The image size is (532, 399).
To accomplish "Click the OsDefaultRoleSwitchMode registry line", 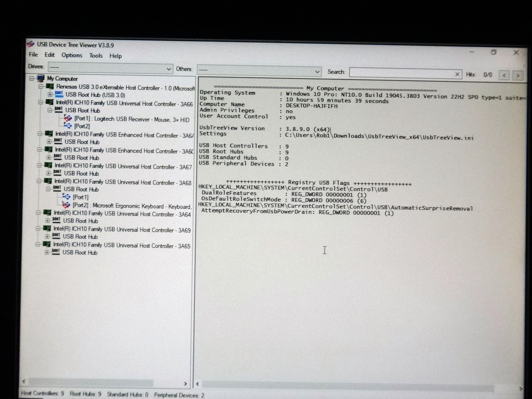I will pos(284,200).
